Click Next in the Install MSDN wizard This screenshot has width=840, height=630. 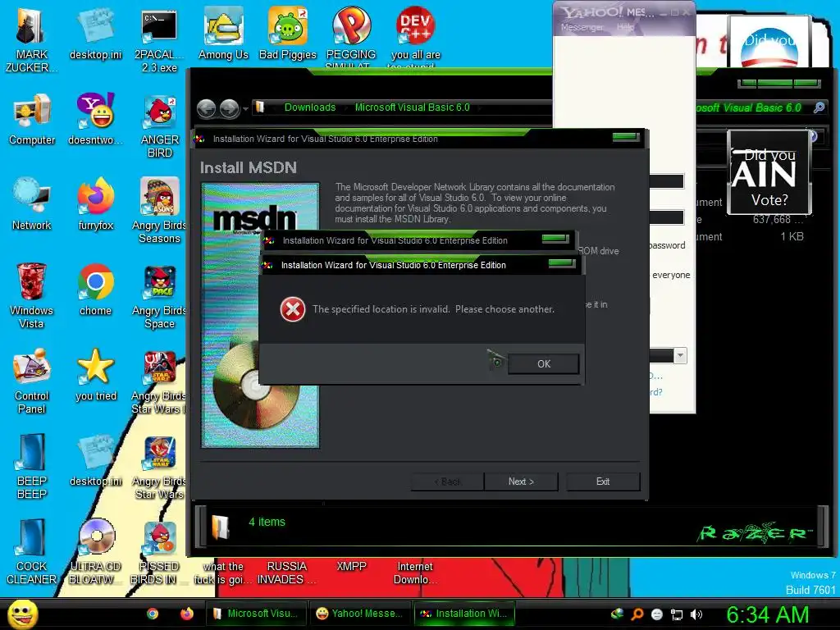pyautogui.click(x=521, y=481)
